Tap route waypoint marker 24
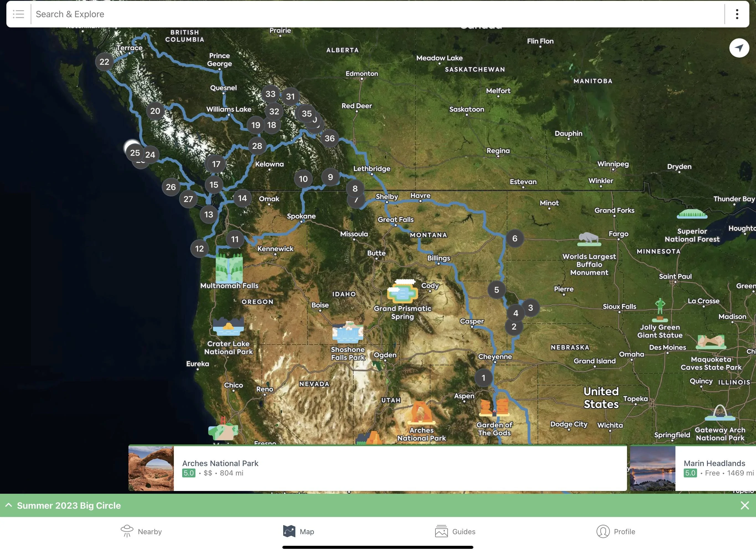756x553 pixels. click(x=150, y=155)
